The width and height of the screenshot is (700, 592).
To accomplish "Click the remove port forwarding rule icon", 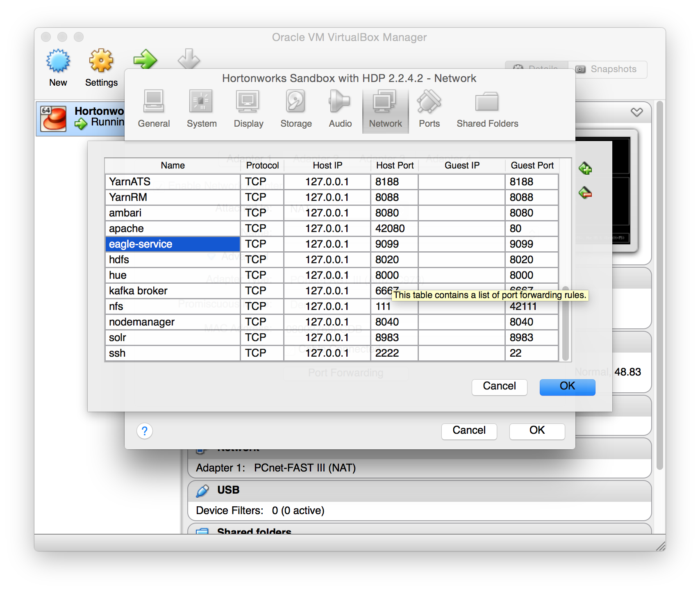I will 585,192.
